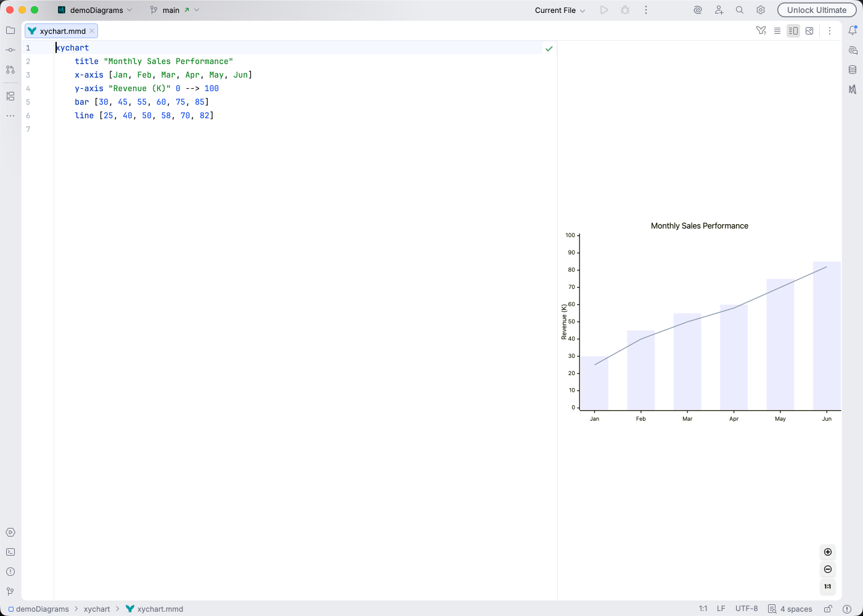This screenshot has width=863, height=616.
Task: Open the Mermaid tool window on right sidebar
Action: click(x=854, y=89)
